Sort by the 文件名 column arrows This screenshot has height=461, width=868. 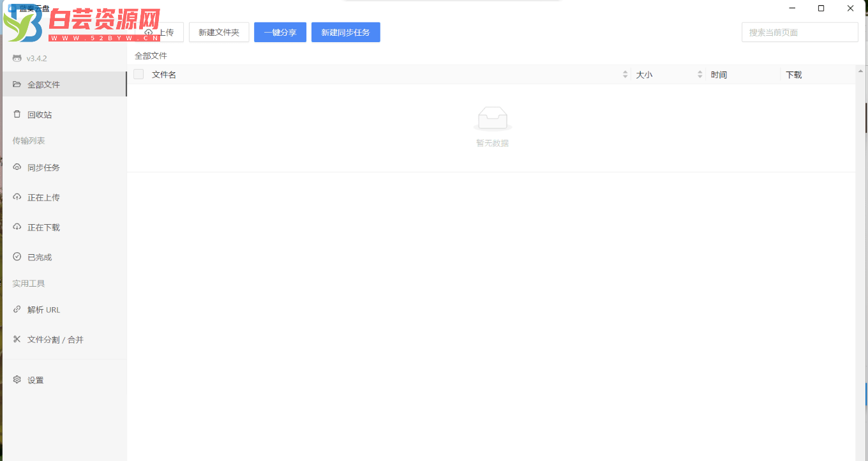pos(625,75)
